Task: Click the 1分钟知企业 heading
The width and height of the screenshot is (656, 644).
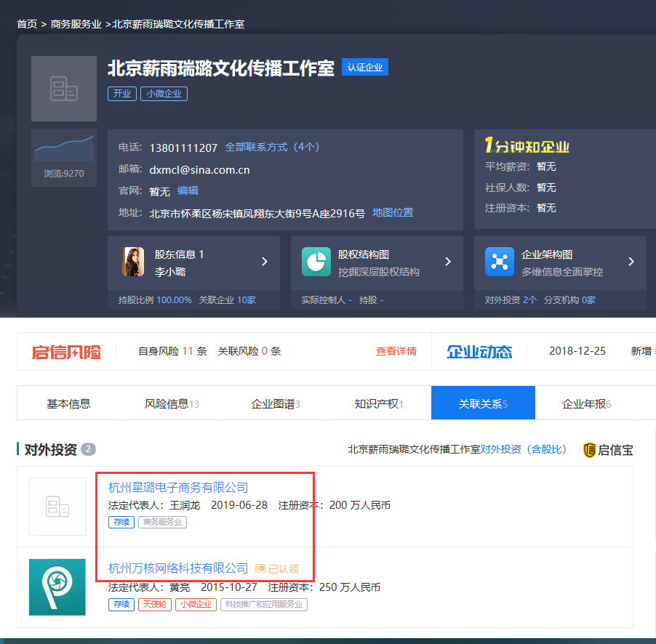Action: tap(527, 145)
